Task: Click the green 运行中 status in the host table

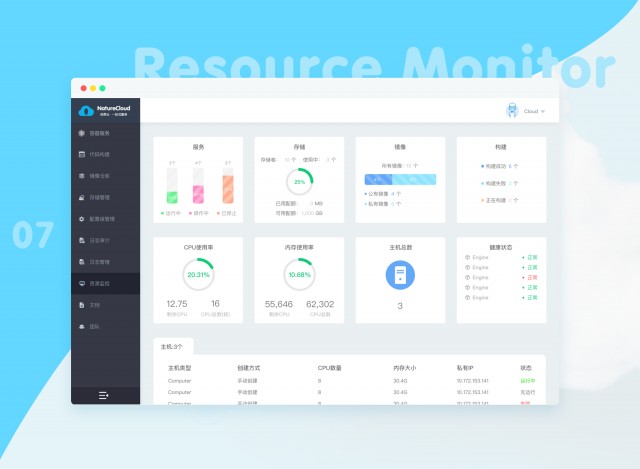Action: tap(527, 381)
